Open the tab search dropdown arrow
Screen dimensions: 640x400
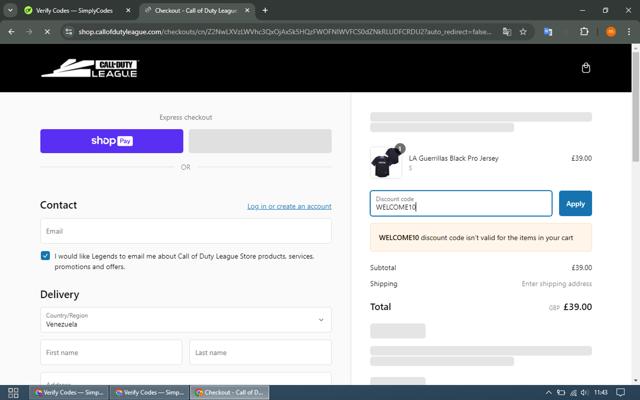10,11
